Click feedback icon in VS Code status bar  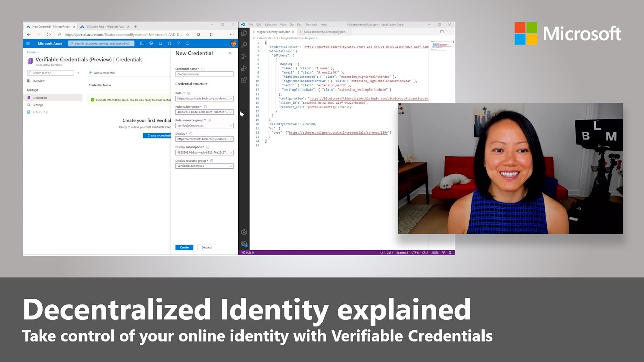click(x=444, y=253)
